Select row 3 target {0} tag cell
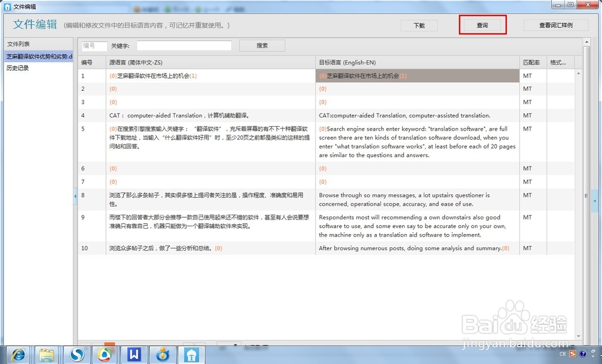602x364 pixels. tap(418, 102)
